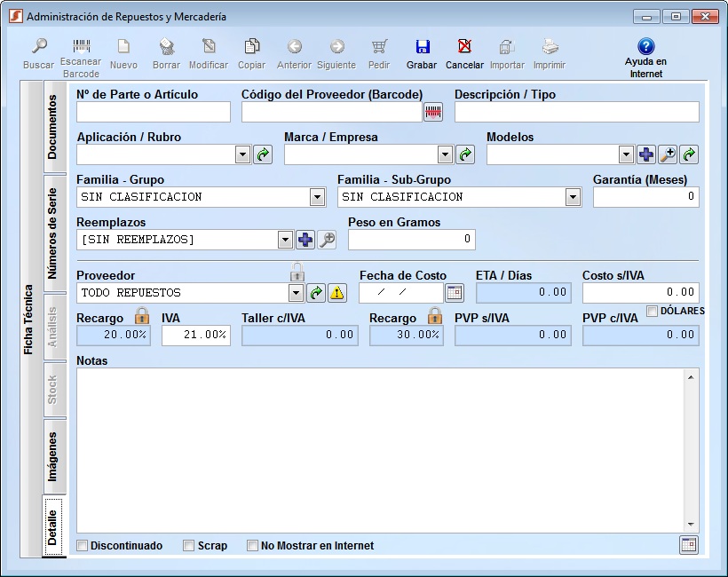
Task: Click magnifier icon next to Reemplazos
Action: [327, 240]
